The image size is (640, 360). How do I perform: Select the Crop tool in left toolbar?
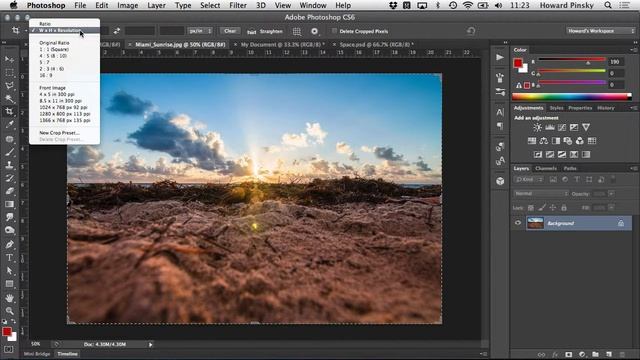9,111
